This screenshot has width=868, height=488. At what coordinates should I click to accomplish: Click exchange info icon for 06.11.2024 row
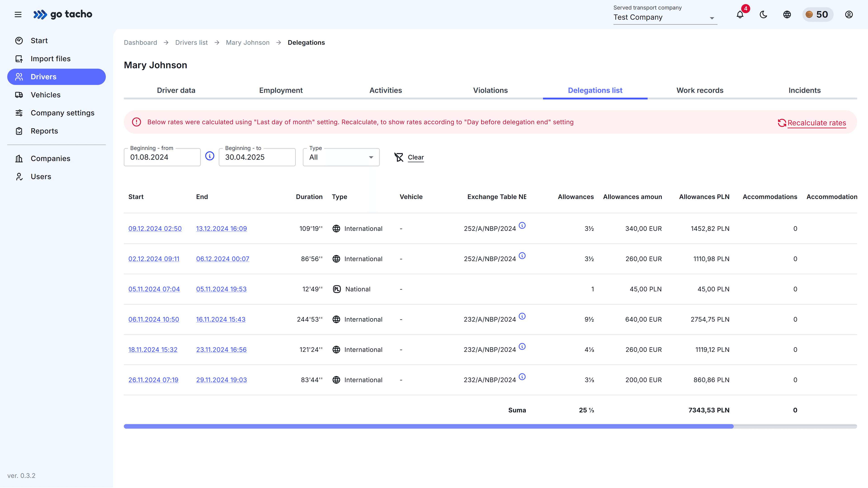522,316
